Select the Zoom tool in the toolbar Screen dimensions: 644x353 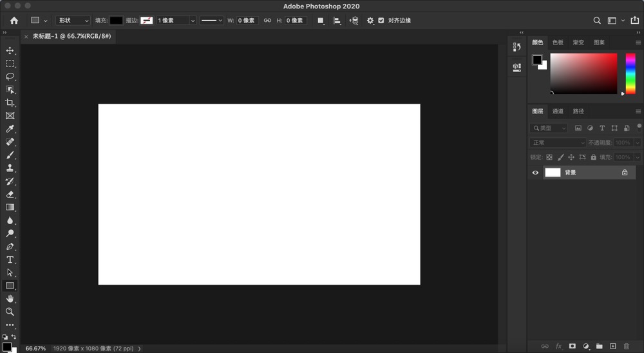(10, 312)
